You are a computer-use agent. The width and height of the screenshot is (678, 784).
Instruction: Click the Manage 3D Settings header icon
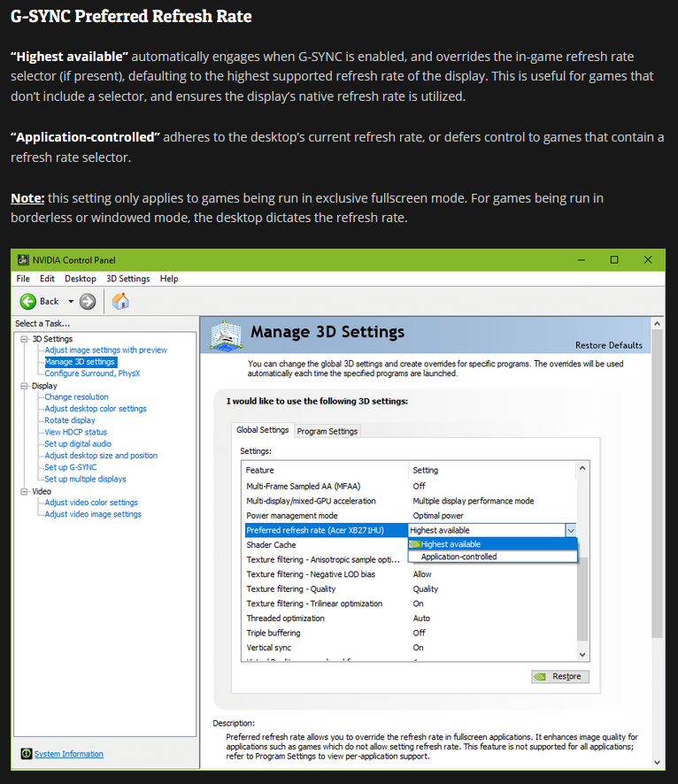pos(226,335)
